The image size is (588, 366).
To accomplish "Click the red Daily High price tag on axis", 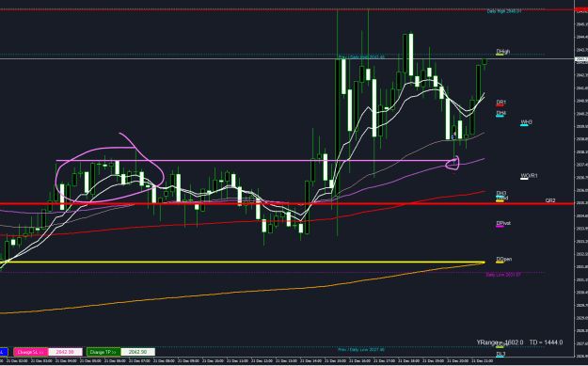I will (581, 9).
